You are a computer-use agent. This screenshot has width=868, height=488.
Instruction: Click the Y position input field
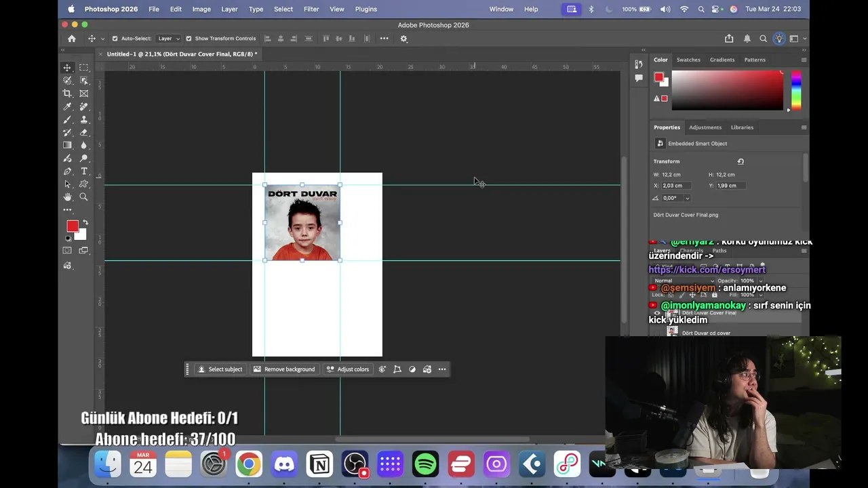pyautogui.click(x=731, y=186)
